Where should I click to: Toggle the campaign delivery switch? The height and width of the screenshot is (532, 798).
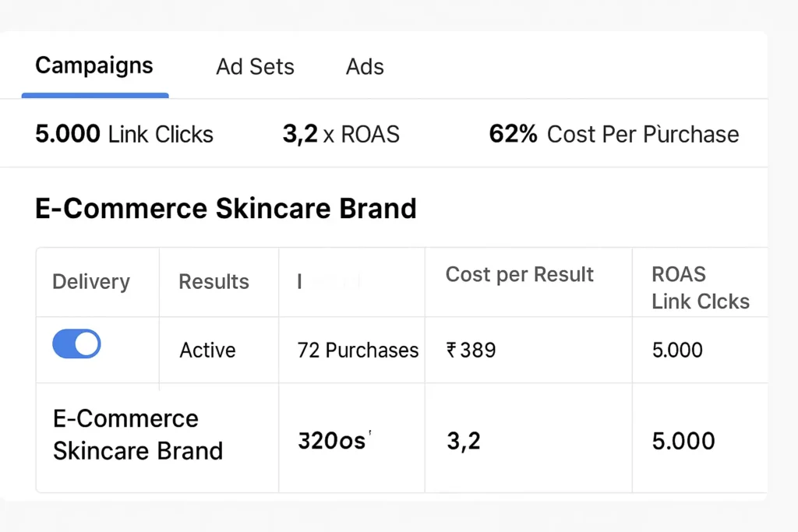click(x=76, y=344)
